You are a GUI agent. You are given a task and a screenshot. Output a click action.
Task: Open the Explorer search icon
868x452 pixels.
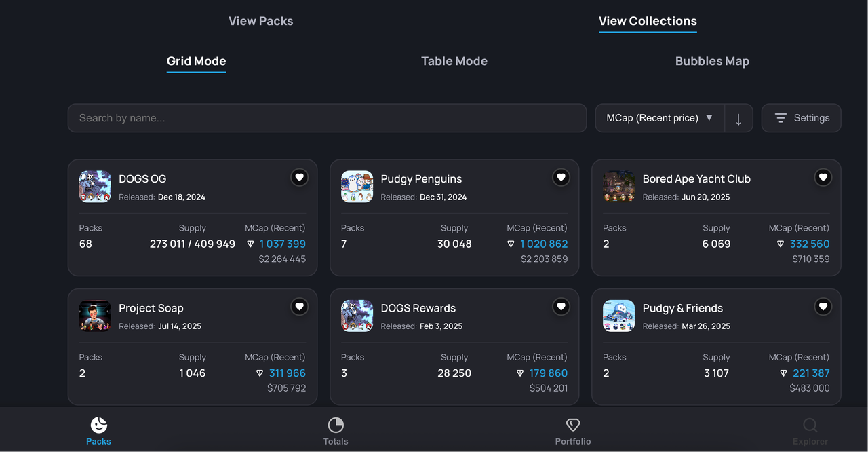coord(810,426)
